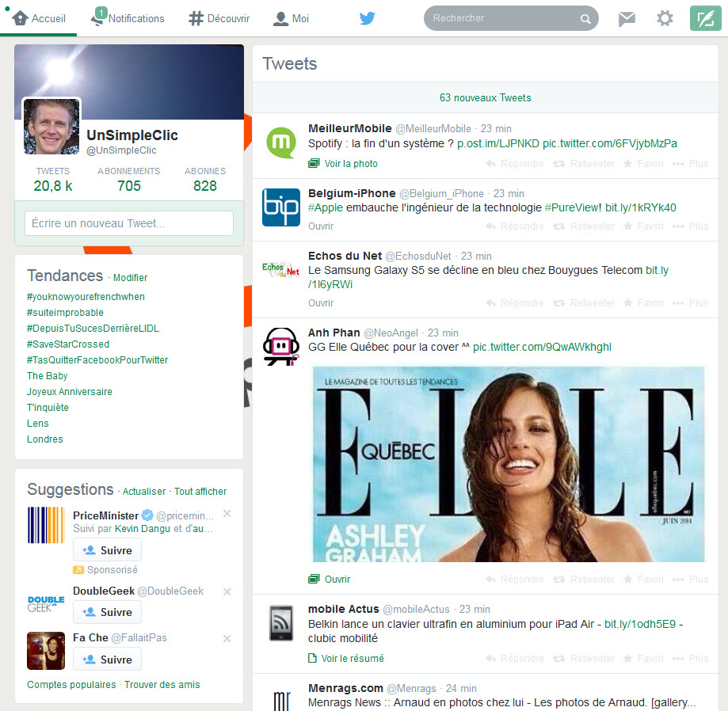Reply to MeilleurMobile tweet
This screenshot has height=711, width=728.
(x=515, y=163)
